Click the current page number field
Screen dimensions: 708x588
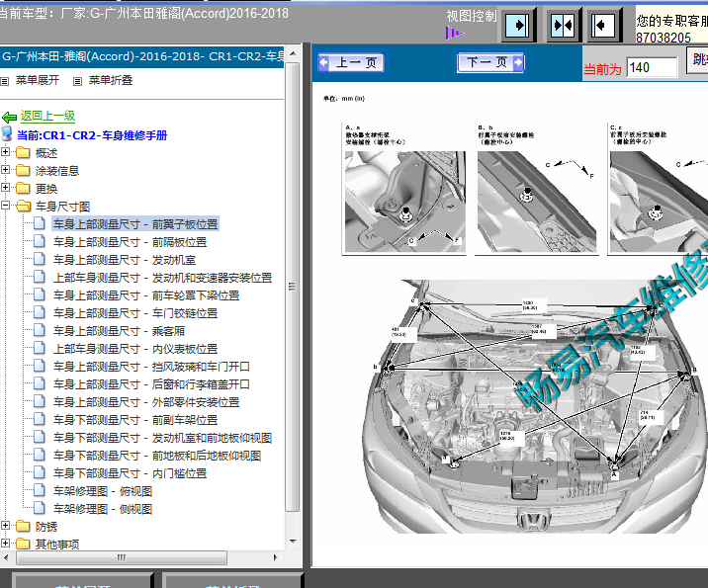[x=652, y=67]
